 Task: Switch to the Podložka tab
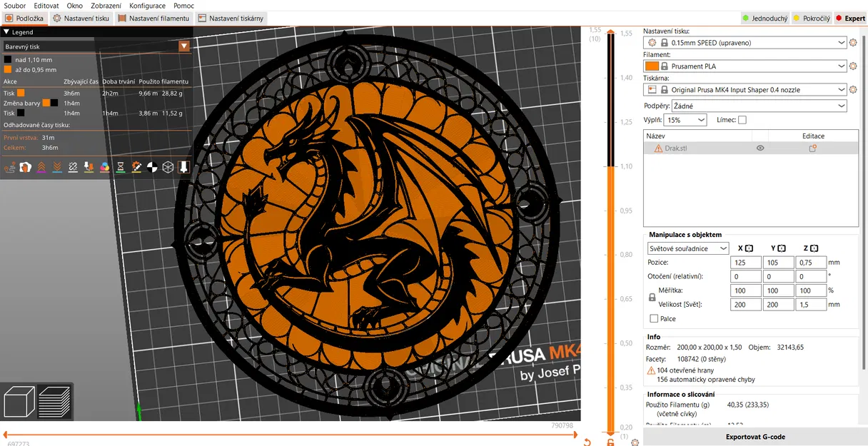24,18
